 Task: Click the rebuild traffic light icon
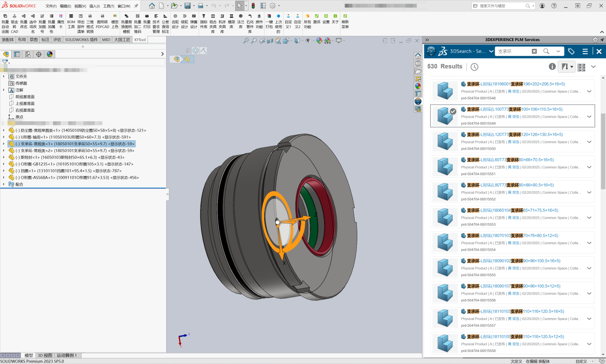pos(253,6)
